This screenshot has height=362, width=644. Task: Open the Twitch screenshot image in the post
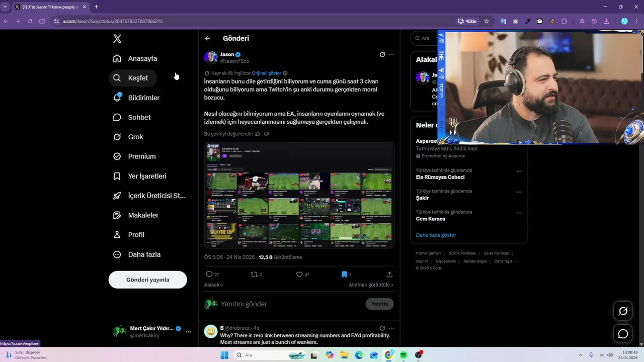coord(299,195)
